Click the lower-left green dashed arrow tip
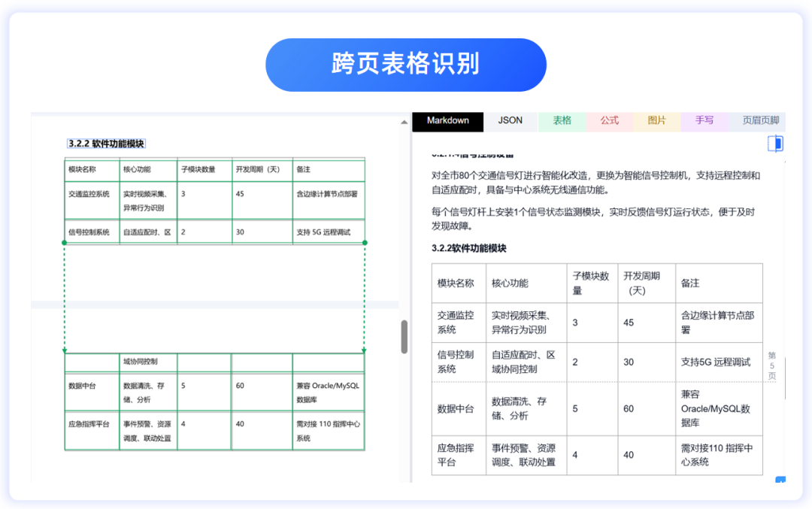The height and width of the screenshot is (509, 812). click(65, 350)
